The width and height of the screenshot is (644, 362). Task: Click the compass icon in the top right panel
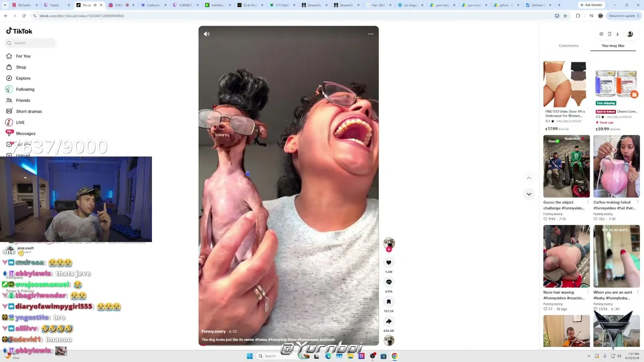(601, 34)
